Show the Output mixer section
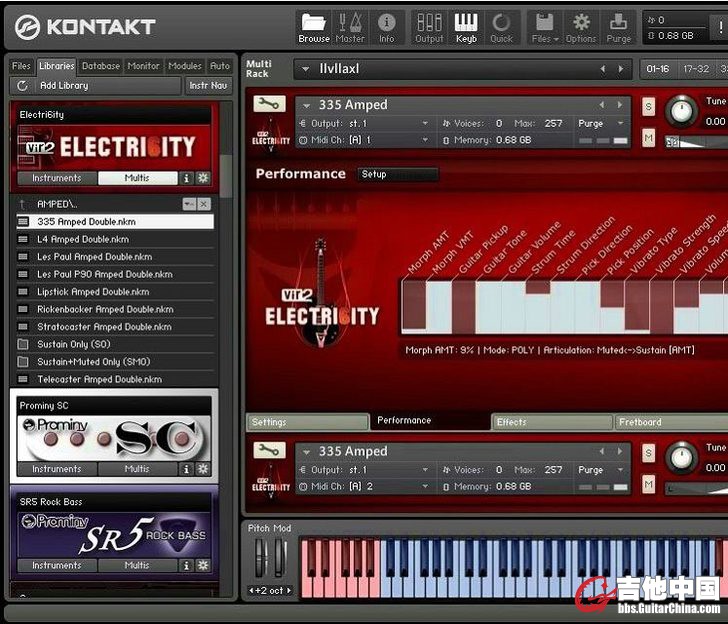Image resolution: width=728 pixels, height=624 pixels. 429,28
